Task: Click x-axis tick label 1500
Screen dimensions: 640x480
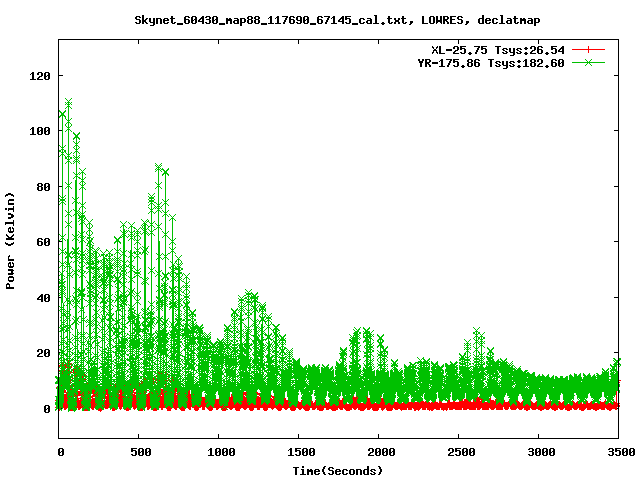Action: [301, 452]
